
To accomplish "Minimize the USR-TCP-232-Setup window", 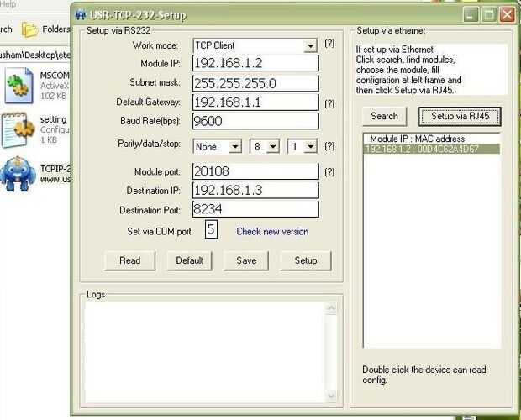I will (471, 14).
